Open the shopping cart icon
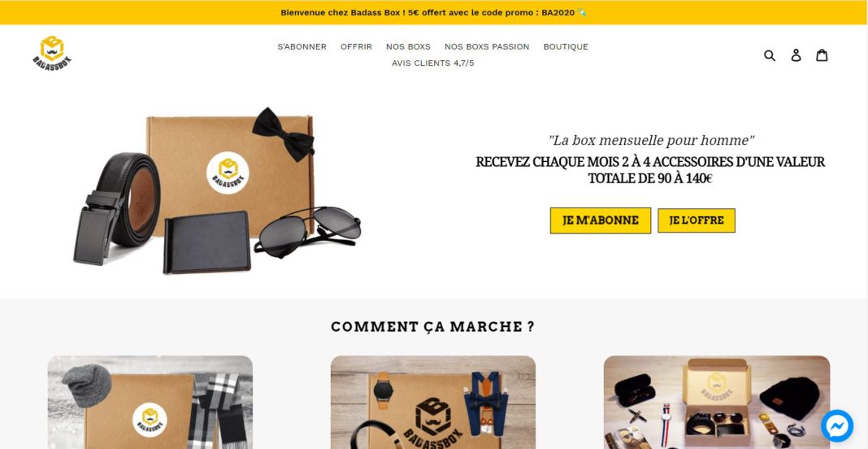The height and width of the screenshot is (449, 868). pyautogui.click(x=822, y=54)
